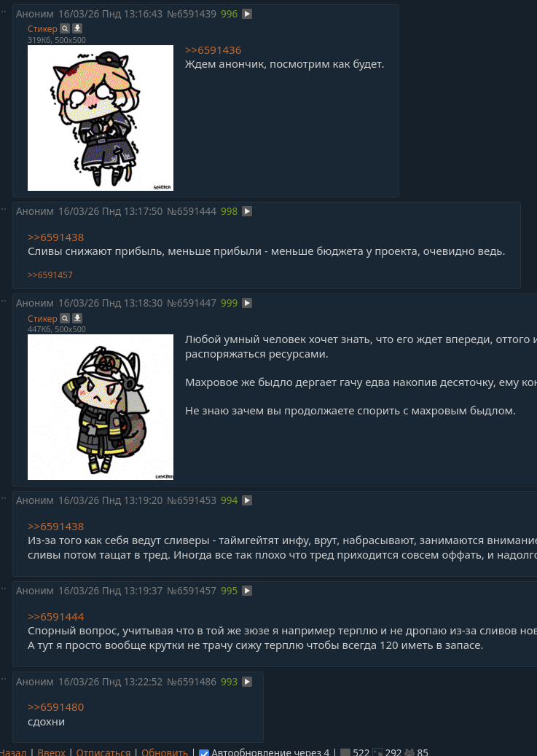Click the backlink >>6591457 under the post

[x=50, y=275]
